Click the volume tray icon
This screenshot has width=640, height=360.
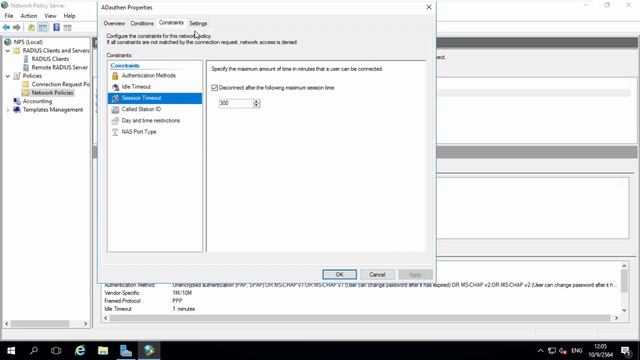pos(563,351)
